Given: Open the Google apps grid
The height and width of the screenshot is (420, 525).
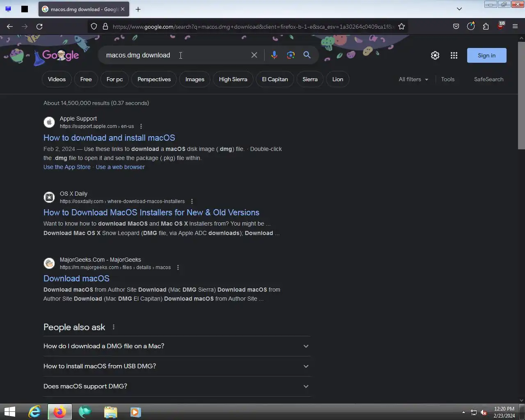Looking at the screenshot, I should tap(454, 55).
